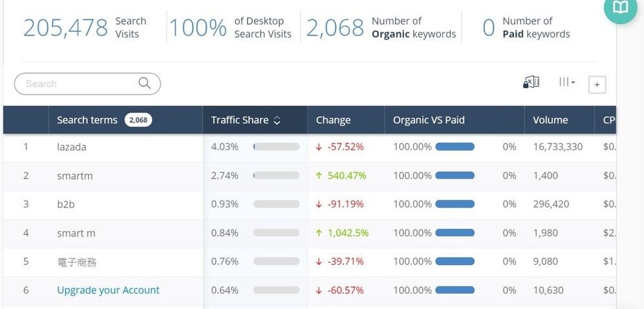644x309 pixels.
Task: Open the Upgrade your Account link
Action: (108, 290)
